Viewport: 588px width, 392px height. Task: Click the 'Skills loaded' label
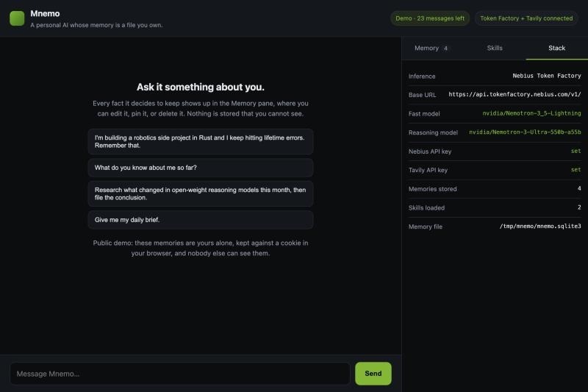(426, 208)
